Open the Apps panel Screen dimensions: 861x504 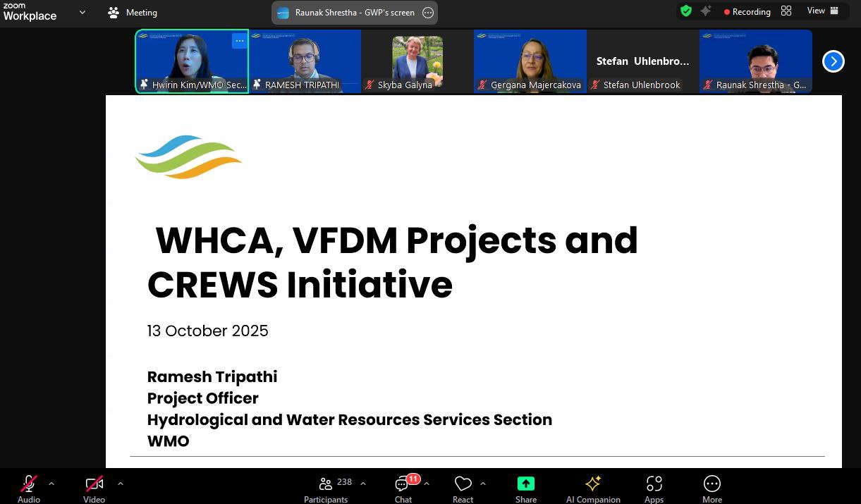coord(654,488)
